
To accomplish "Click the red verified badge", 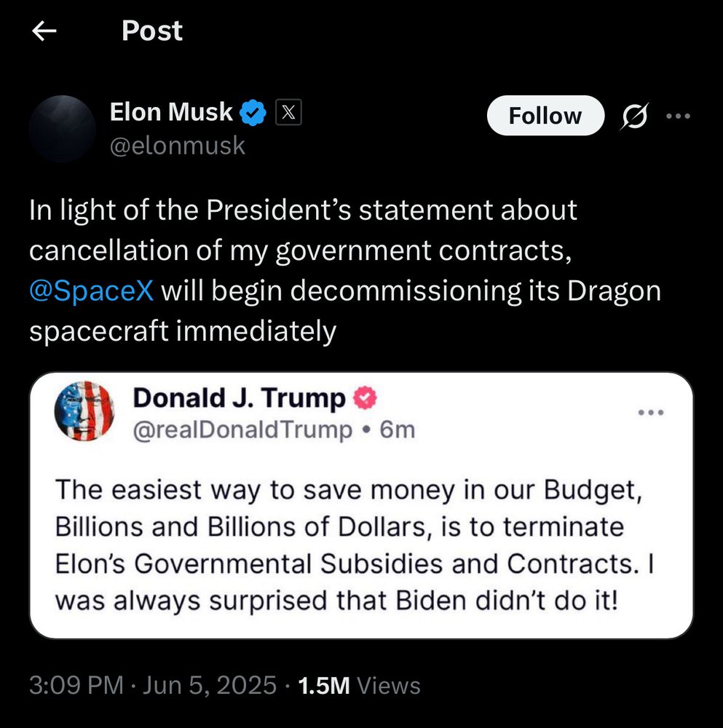I will [366, 397].
